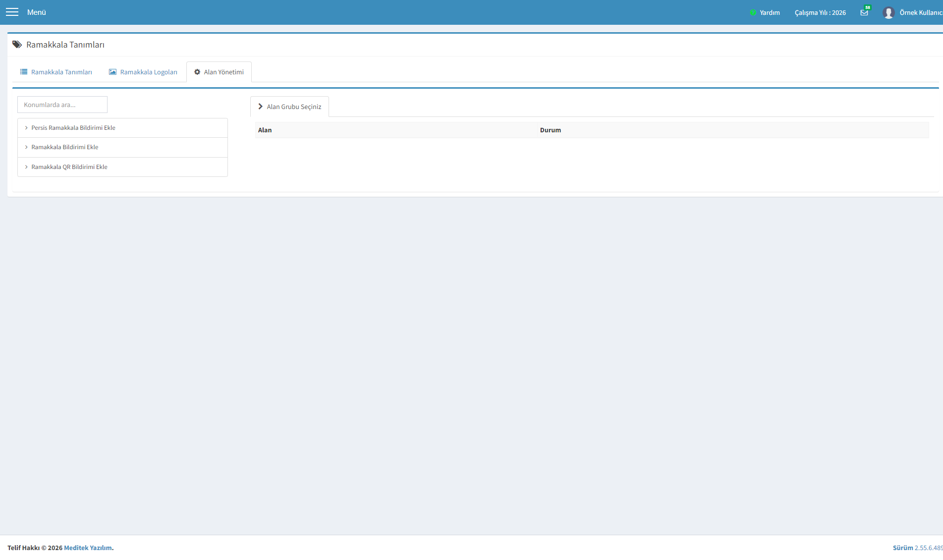Click the green Yardım help icon
The width and height of the screenshot is (943, 560).
(753, 12)
